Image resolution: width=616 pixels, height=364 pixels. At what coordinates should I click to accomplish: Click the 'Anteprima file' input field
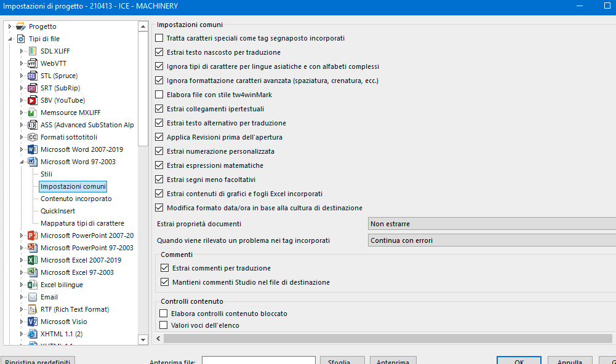258,361
